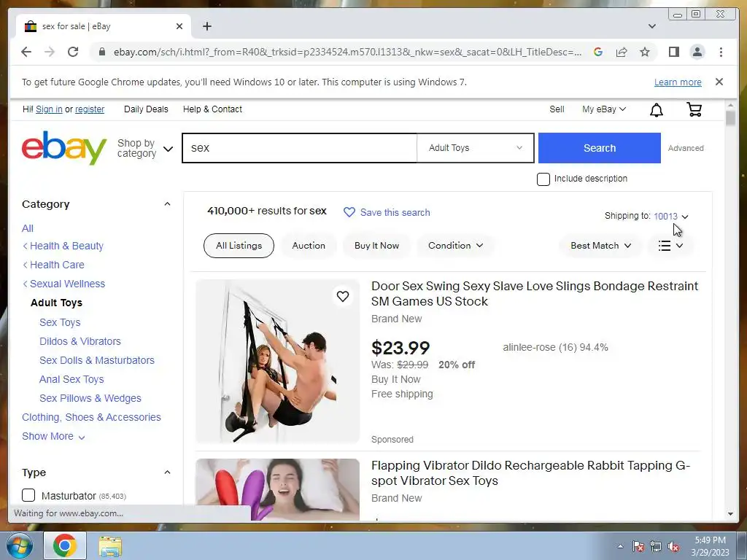747x560 pixels.
Task: Click the page scrollbar down arrow
Action: pyautogui.click(x=730, y=514)
